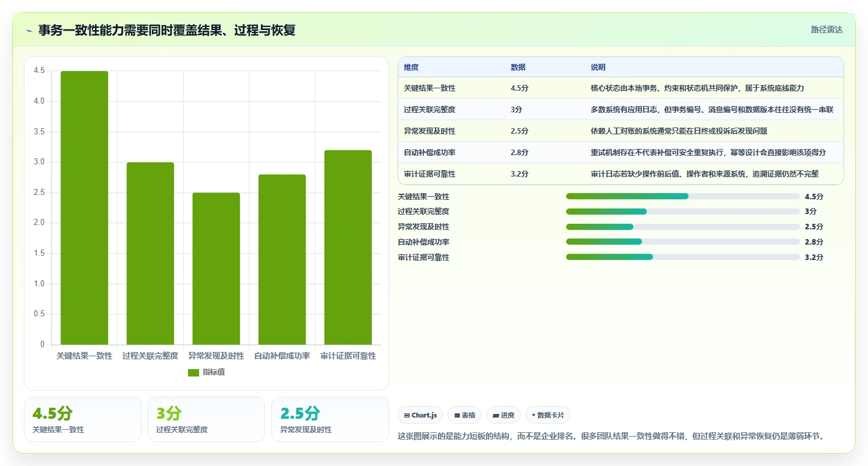Click the 自动补偿成功率 progress bar
868x466 pixels.
pos(683,242)
